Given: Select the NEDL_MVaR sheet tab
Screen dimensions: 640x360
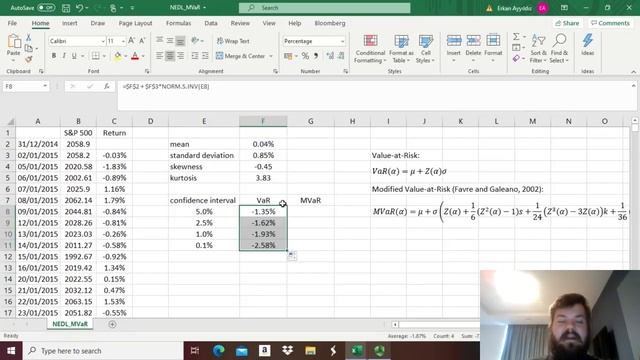Looking at the screenshot, I should pos(70,324).
